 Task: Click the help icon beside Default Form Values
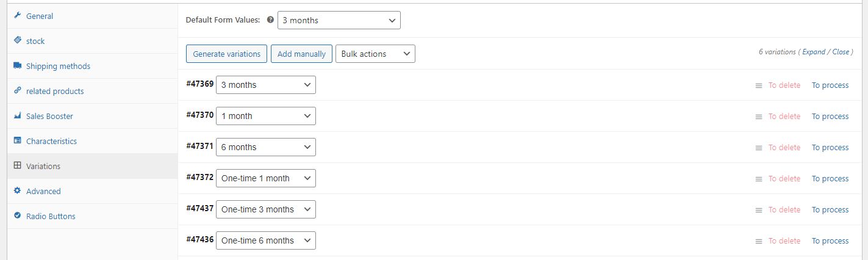tap(270, 20)
